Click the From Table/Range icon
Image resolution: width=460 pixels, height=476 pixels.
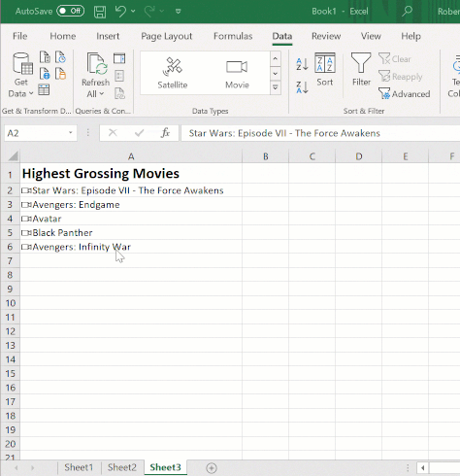click(44, 89)
